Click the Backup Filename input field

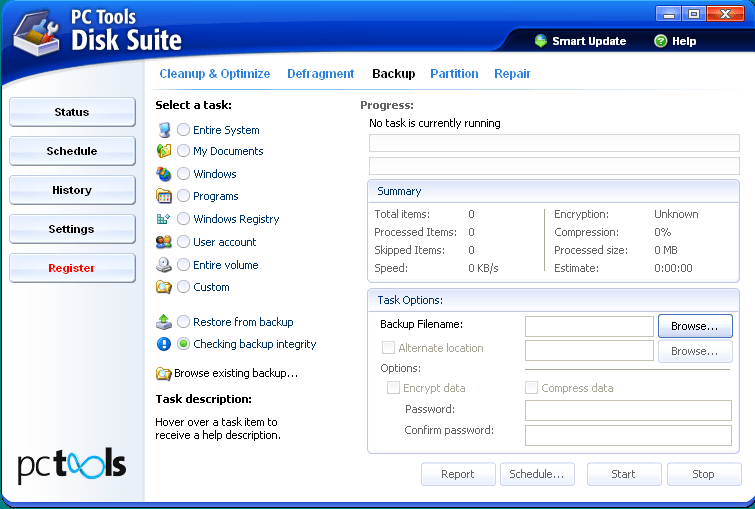(589, 326)
